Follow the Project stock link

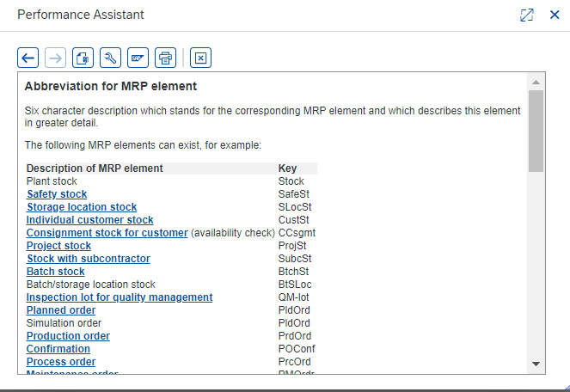pyautogui.click(x=58, y=246)
